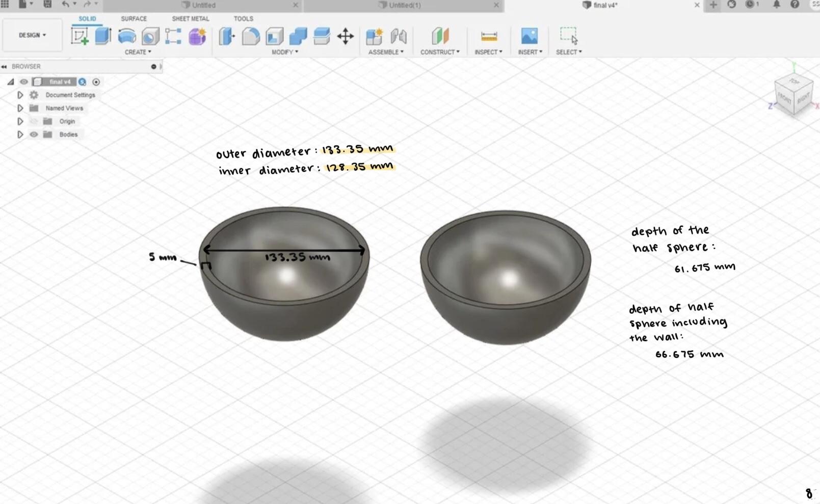Image resolution: width=820 pixels, height=504 pixels.
Task: Open the Browser panel options dot
Action: pyautogui.click(x=153, y=66)
